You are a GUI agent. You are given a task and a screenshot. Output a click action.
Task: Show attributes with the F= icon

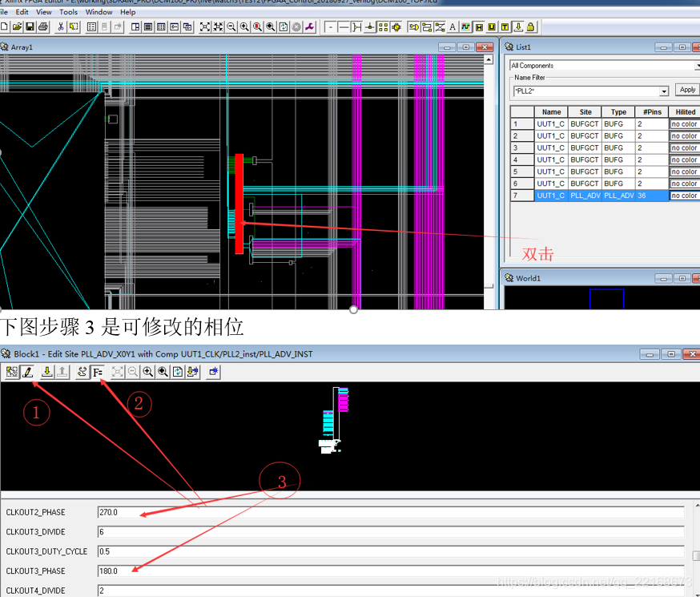tap(98, 372)
